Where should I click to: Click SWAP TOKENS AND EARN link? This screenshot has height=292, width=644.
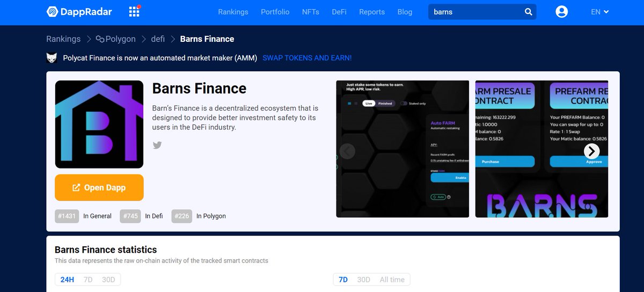(307, 58)
